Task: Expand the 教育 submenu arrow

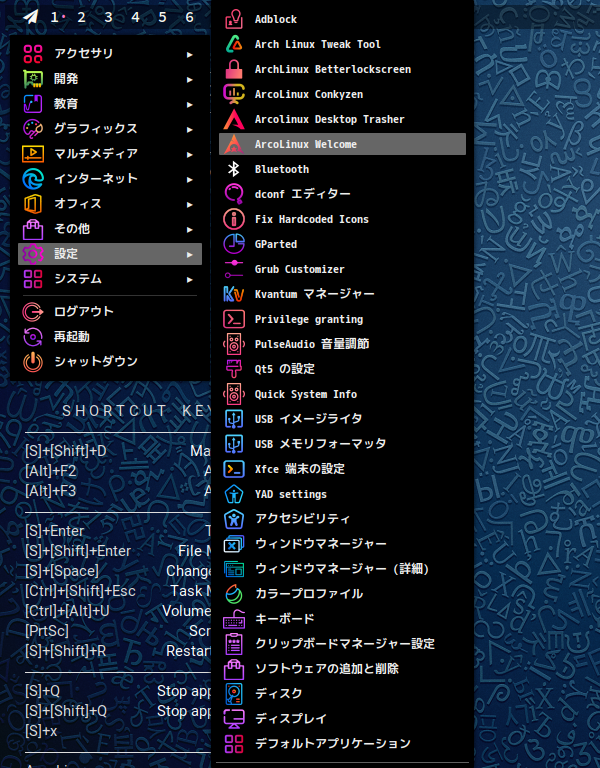Action: point(190,104)
